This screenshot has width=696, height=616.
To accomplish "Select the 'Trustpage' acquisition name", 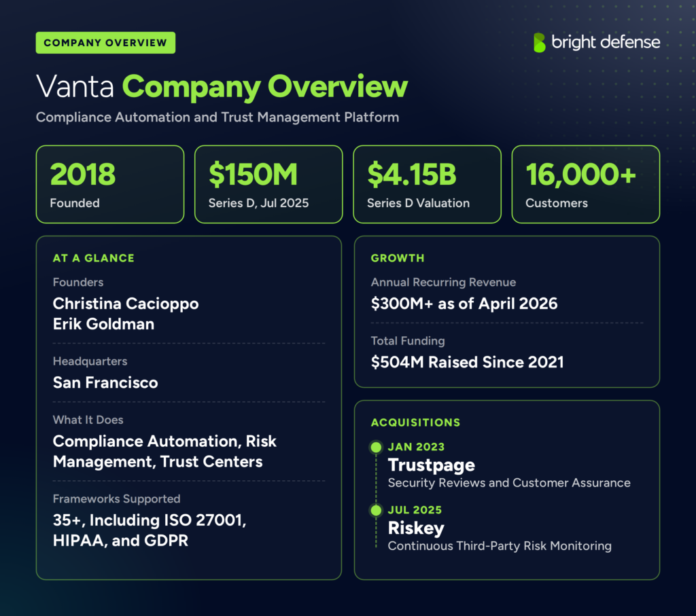I will click(432, 465).
